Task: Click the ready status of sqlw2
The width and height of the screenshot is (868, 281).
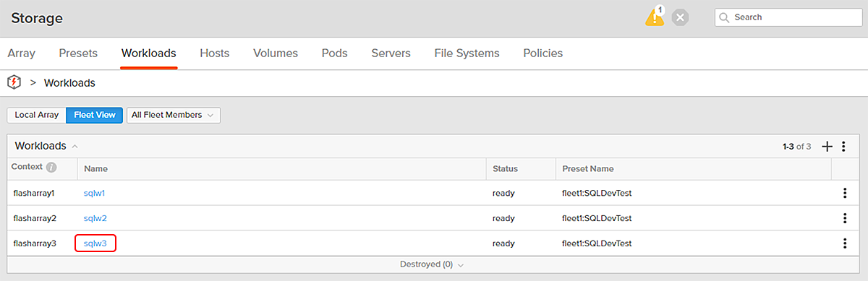Action: coord(503,218)
